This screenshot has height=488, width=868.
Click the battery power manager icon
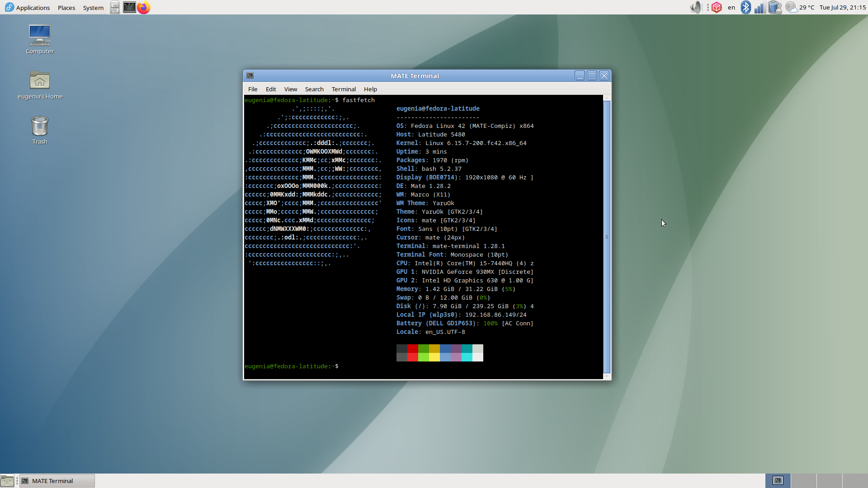click(x=775, y=7)
